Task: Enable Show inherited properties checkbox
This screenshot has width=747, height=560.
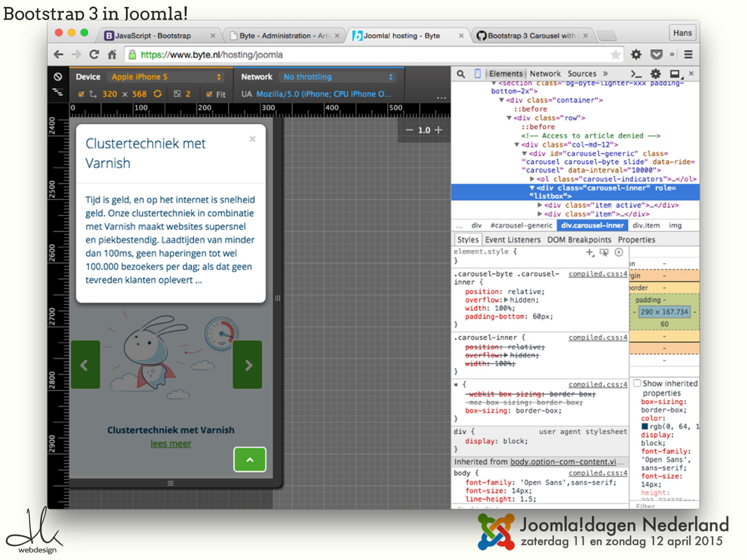Action: tap(637, 383)
